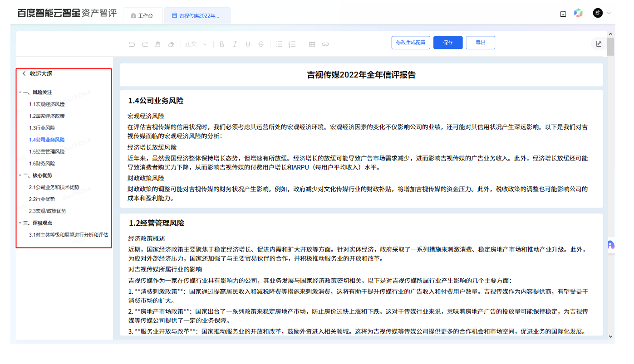Click the 经济政策概述 subheading

(147, 238)
